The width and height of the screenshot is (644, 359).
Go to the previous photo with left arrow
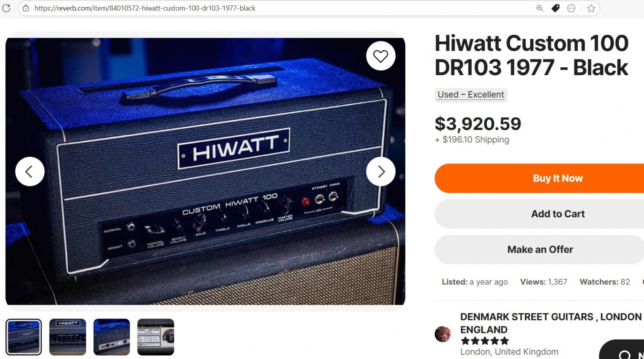30,171
